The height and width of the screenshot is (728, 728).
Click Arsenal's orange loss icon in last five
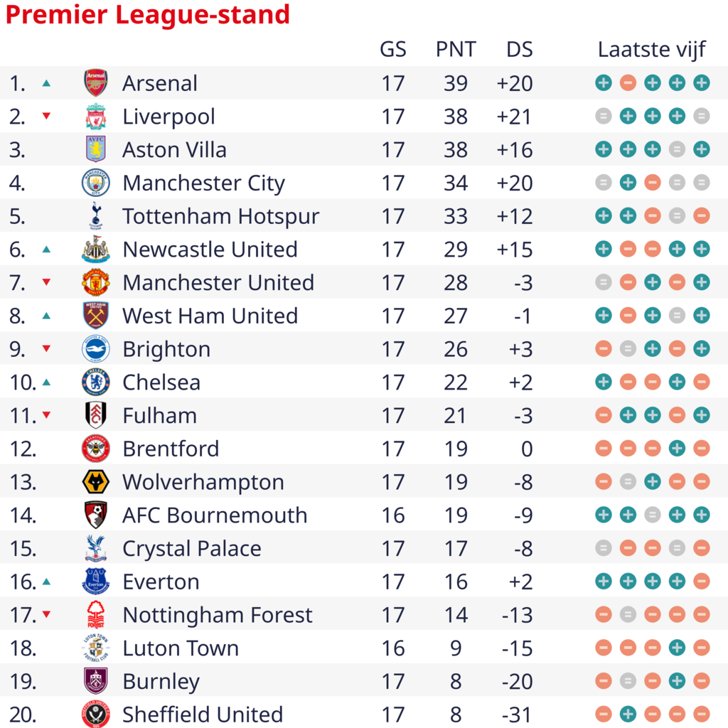pyautogui.click(x=628, y=83)
